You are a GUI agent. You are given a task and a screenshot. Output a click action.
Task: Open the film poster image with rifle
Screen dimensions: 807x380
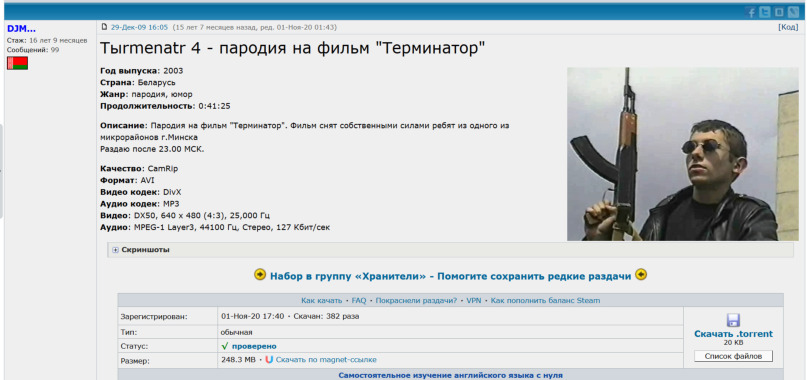(x=682, y=154)
